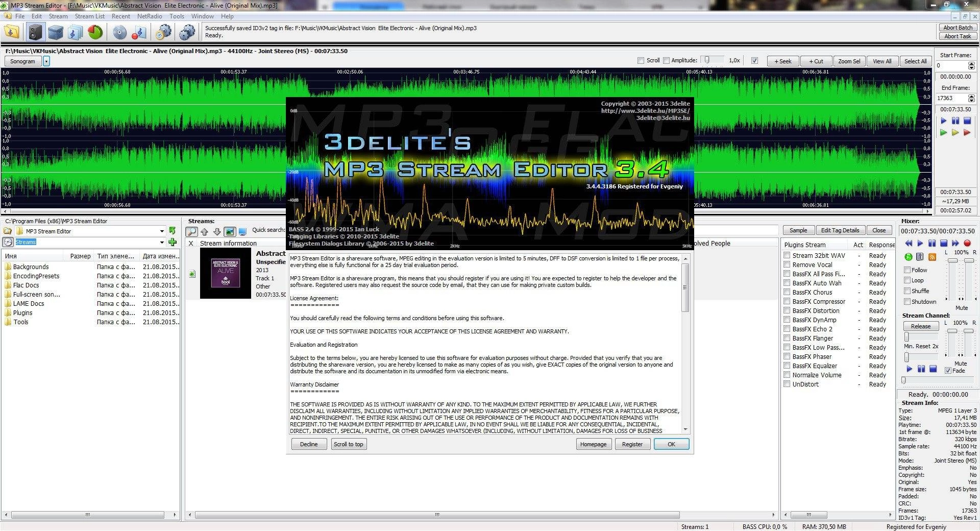Open the EncodingPresets folder
This screenshot has height=531, width=980.
tap(36, 276)
